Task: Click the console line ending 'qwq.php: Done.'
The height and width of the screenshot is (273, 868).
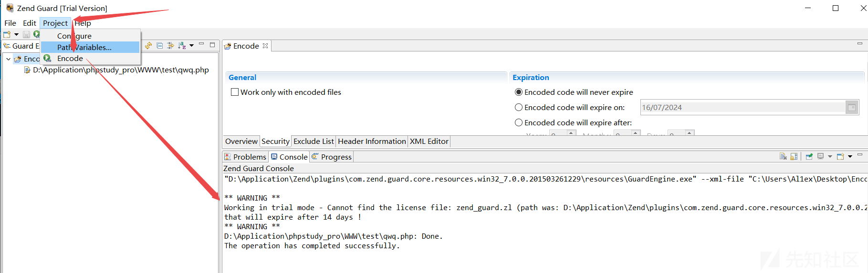Action: click(334, 236)
